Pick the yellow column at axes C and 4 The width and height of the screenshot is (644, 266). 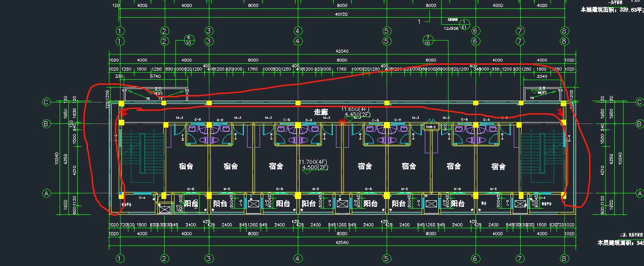click(x=298, y=103)
